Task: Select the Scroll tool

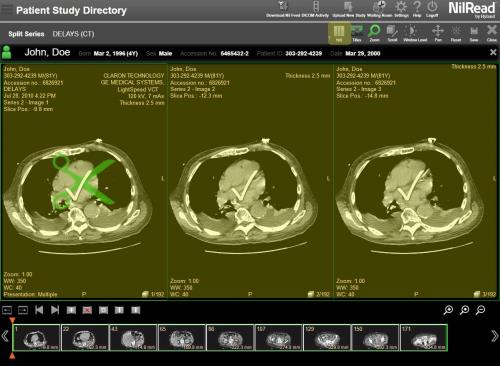Action: tap(392, 34)
